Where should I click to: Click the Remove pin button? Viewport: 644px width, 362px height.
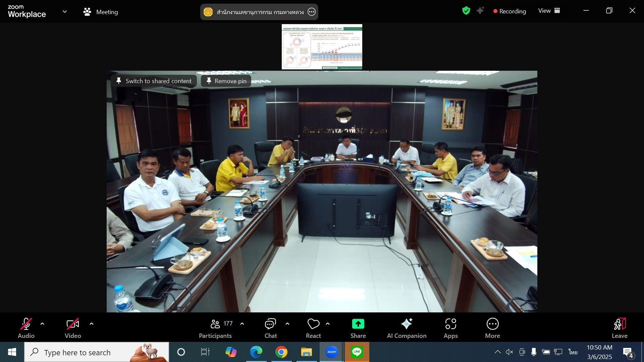click(226, 81)
